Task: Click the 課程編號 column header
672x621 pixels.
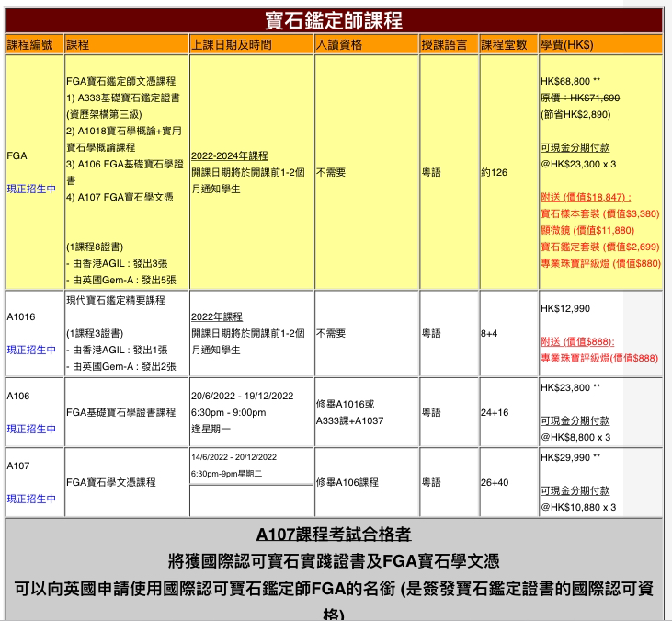Action: (30, 44)
